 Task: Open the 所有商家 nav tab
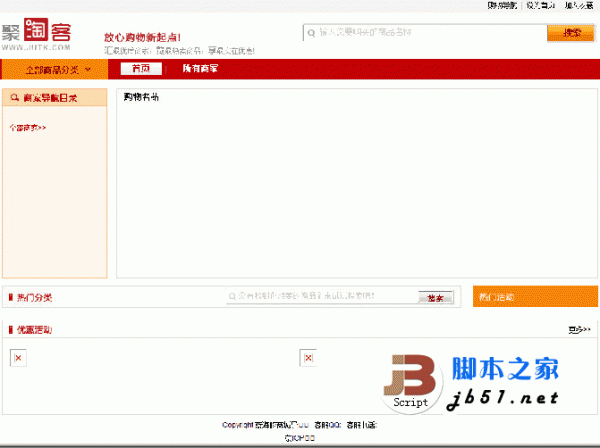pos(200,68)
